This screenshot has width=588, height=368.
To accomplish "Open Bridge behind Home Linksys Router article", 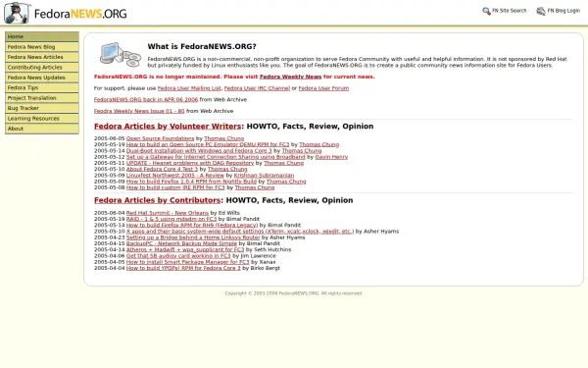I will (193, 237).
